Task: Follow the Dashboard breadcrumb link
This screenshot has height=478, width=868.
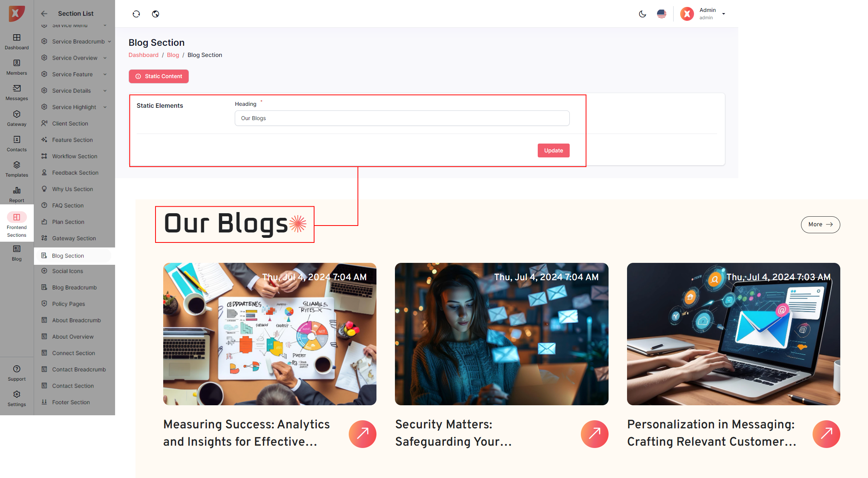Action: click(x=144, y=55)
